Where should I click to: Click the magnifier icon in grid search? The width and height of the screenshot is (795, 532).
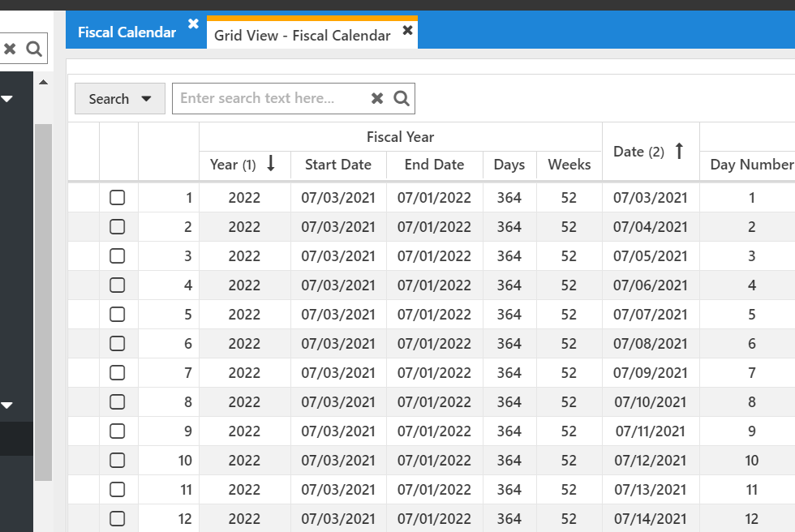click(x=402, y=98)
